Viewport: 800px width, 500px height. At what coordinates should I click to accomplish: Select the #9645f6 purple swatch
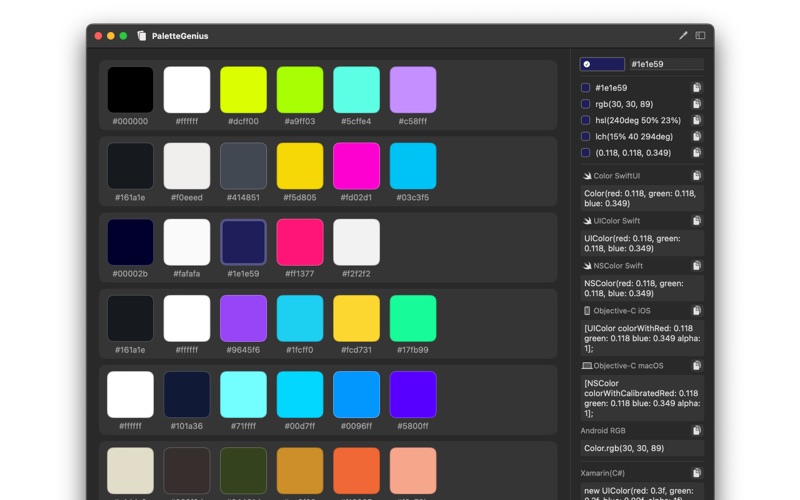click(243, 318)
